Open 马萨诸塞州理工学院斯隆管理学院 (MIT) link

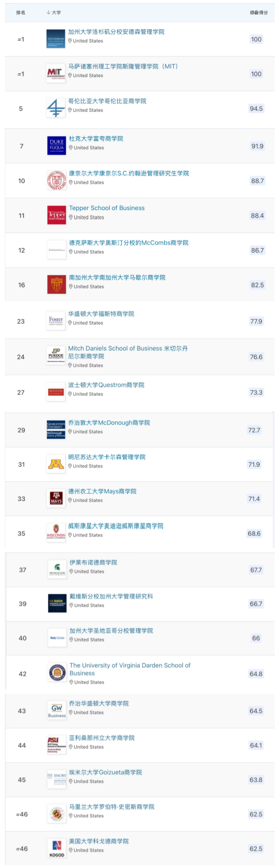[x=123, y=66]
